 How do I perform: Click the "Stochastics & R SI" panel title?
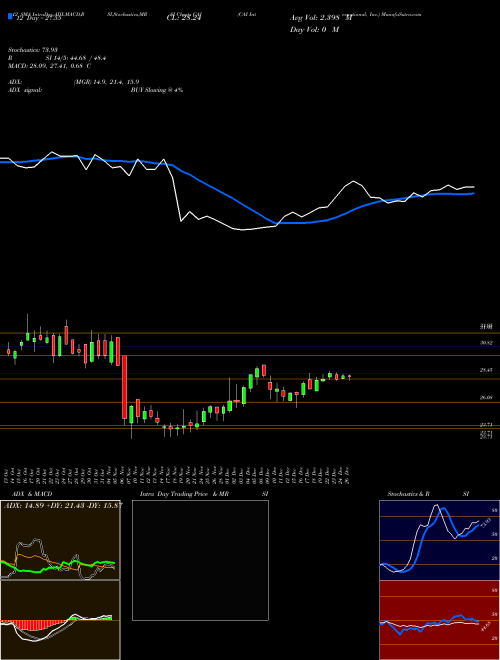428,494
